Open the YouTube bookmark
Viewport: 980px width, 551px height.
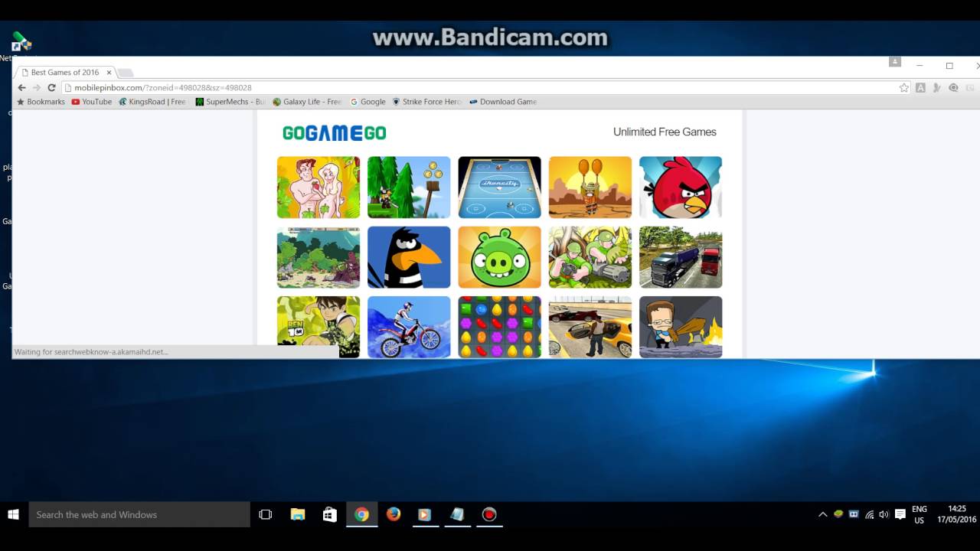91,102
